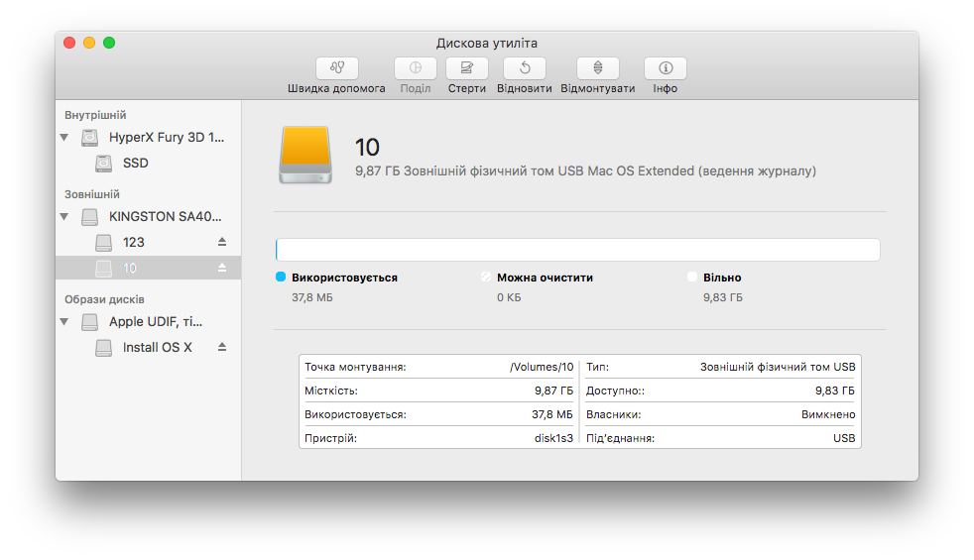Collapse the Apple UDIF disk image tree
974x560 pixels.
64,321
